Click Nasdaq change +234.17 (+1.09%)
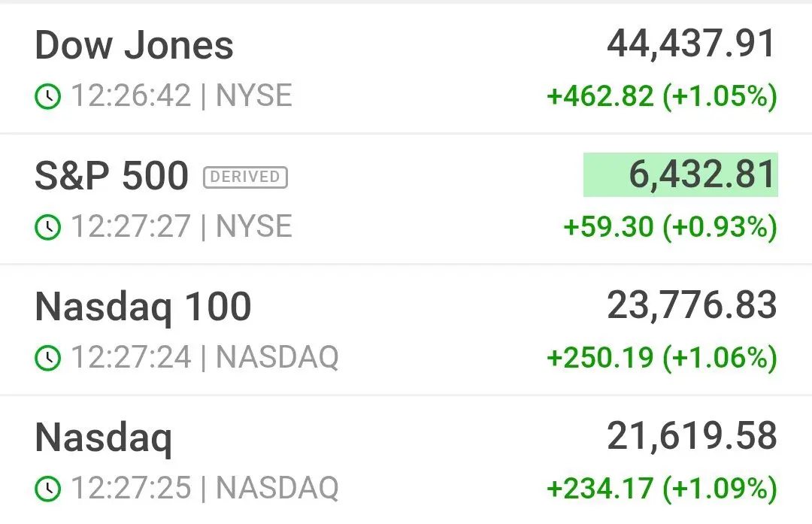This screenshot has height=524, width=812. (662, 488)
